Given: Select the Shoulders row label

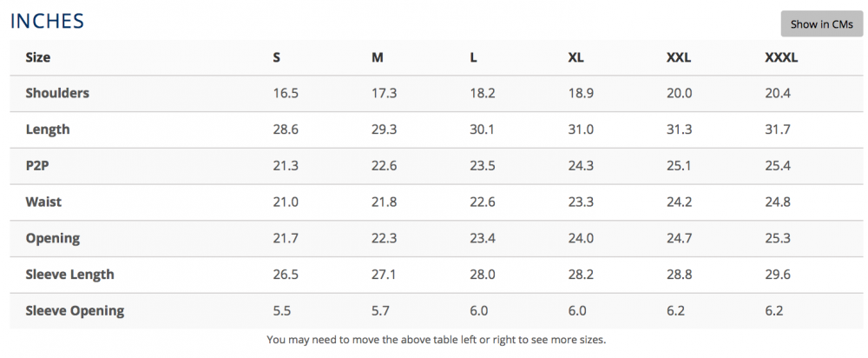Looking at the screenshot, I should pyautogui.click(x=57, y=93).
